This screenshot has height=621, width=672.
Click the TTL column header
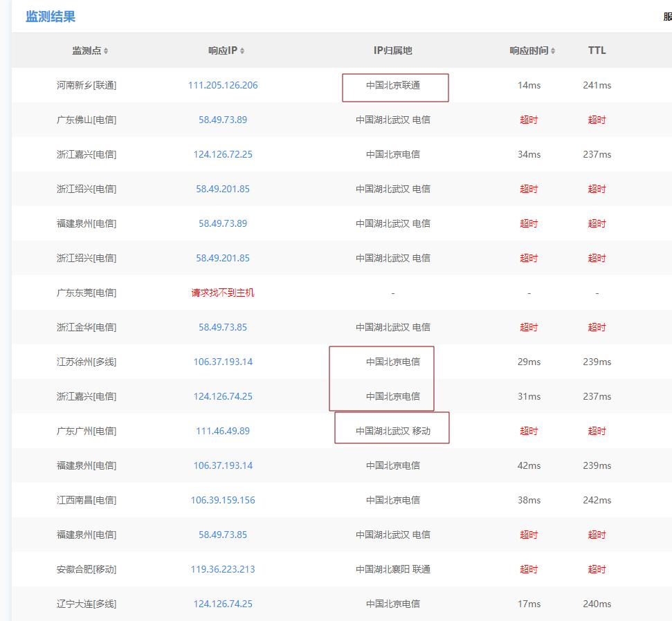pos(596,50)
